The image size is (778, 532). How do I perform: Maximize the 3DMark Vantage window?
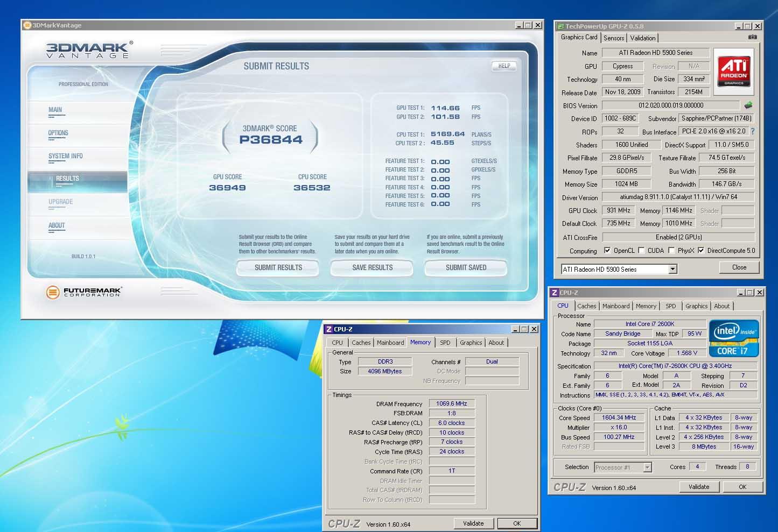(x=528, y=25)
